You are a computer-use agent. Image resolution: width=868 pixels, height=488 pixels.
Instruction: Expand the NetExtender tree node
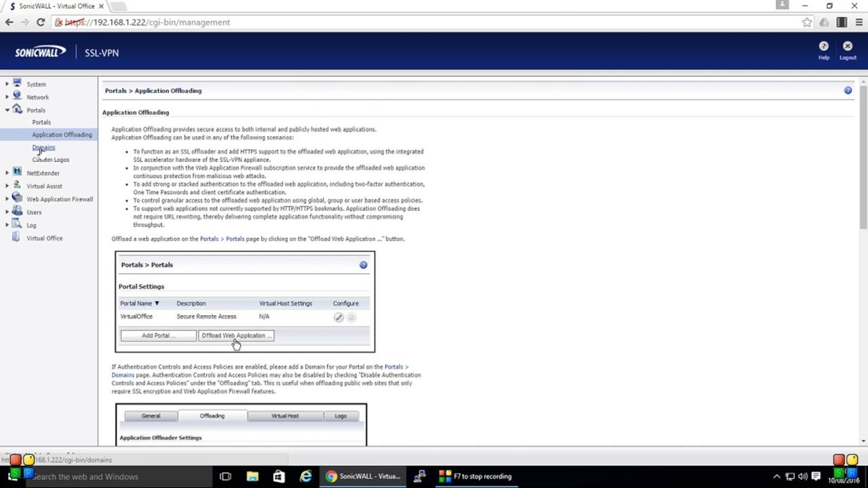pos(7,173)
